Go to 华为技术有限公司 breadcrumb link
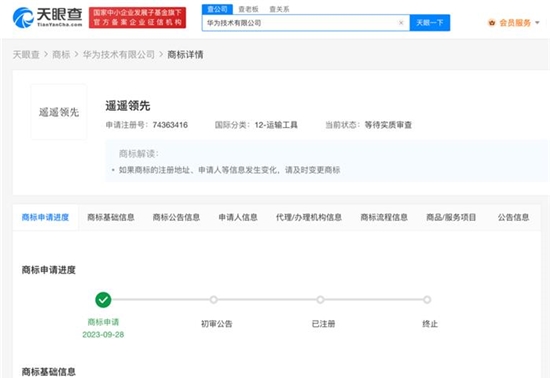The image size is (550, 378). pos(119,55)
